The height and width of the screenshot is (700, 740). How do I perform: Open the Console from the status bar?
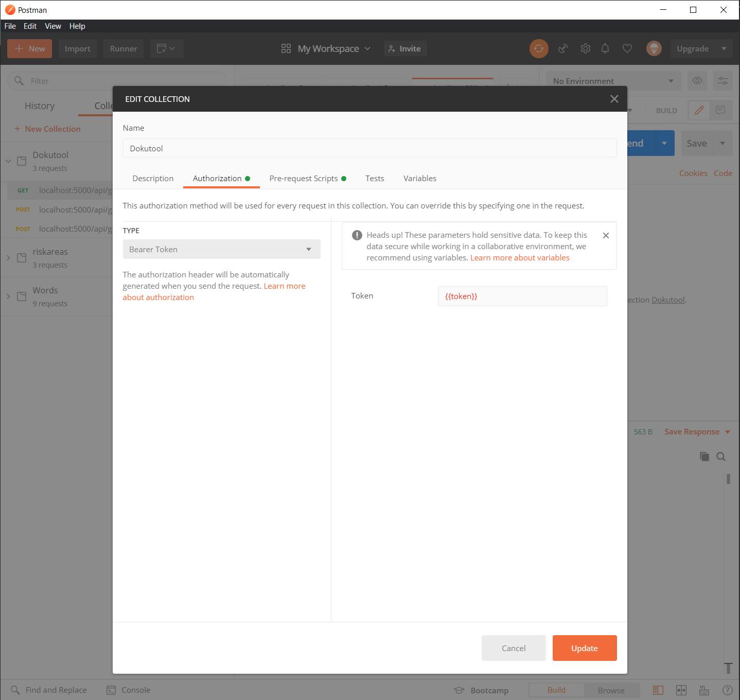(128, 690)
